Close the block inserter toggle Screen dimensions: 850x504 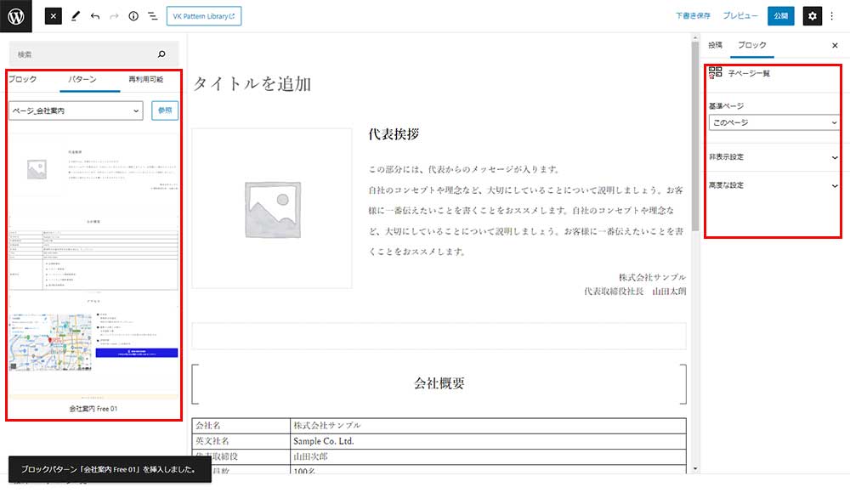coord(54,16)
